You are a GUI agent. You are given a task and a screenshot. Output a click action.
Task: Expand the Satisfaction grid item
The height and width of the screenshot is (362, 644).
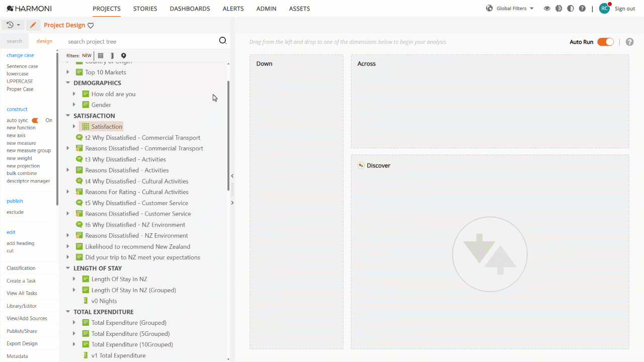coord(74,127)
